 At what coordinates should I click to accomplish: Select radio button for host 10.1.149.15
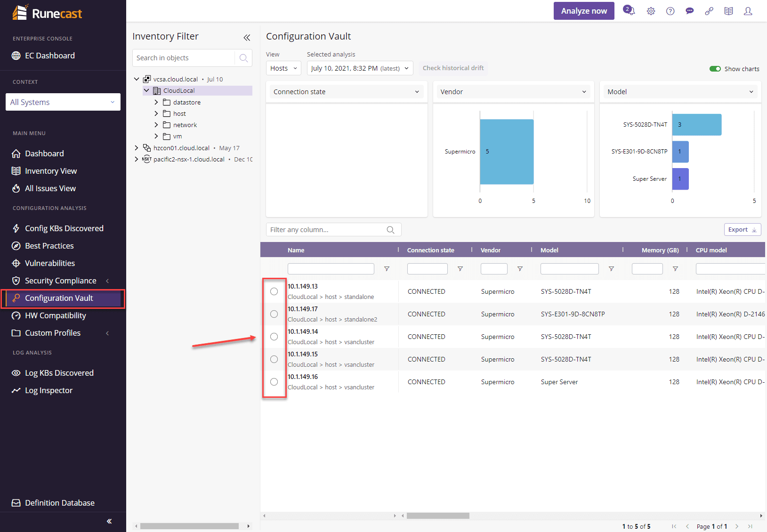274,359
